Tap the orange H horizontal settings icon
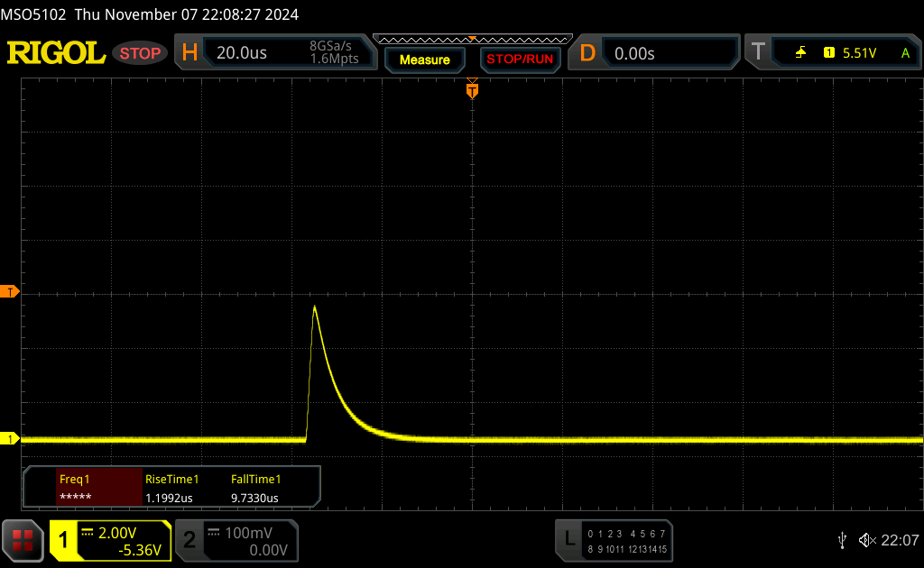924x568 pixels. tap(189, 52)
